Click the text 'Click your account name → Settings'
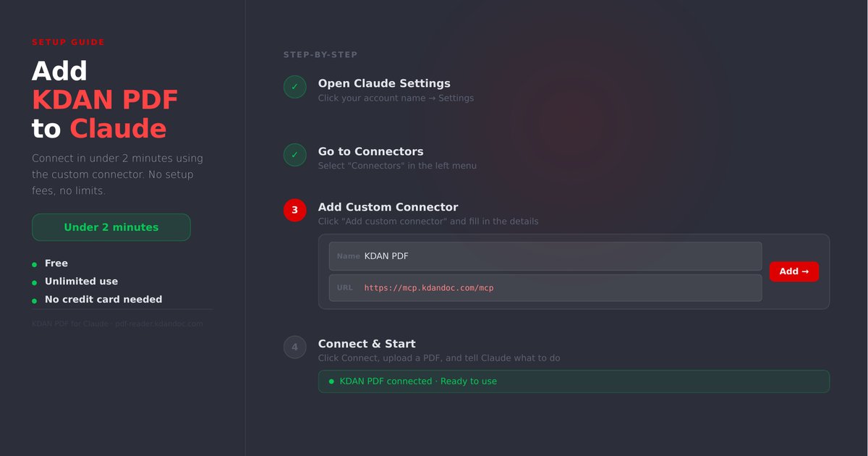Viewport: 868px width, 456px height. click(x=396, y=98)
